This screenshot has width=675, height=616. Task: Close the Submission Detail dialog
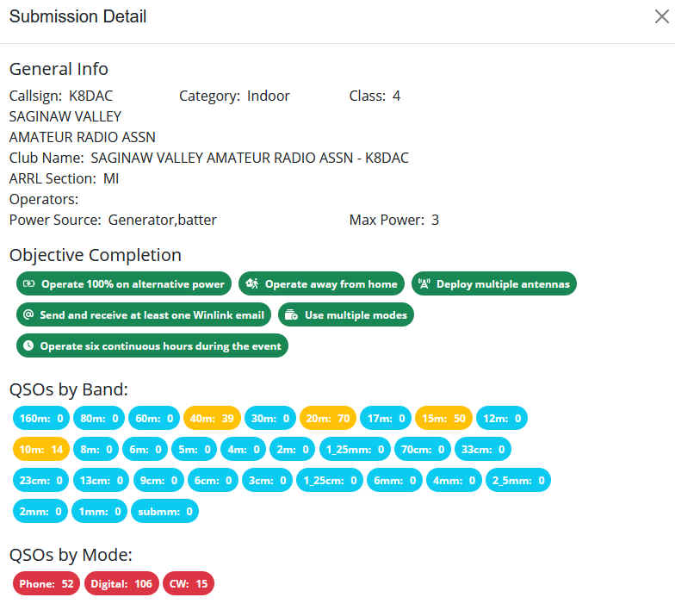661,16
